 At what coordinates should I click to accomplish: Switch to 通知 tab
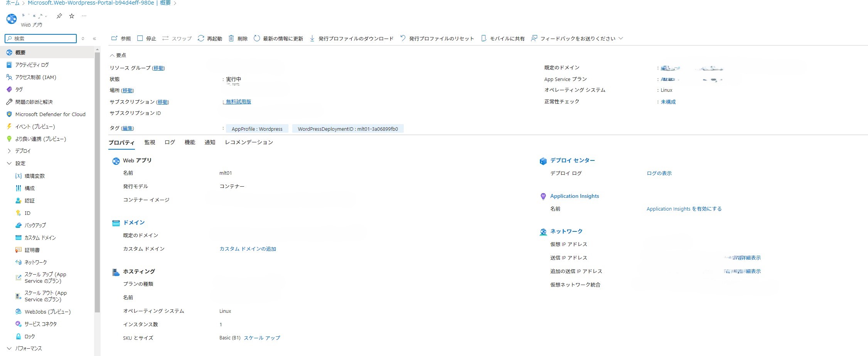(210, 142)
